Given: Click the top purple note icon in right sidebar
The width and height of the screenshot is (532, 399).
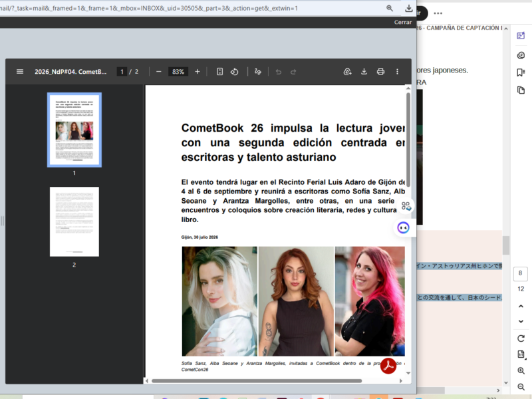Looking at the screenshot, I should 521,36.
